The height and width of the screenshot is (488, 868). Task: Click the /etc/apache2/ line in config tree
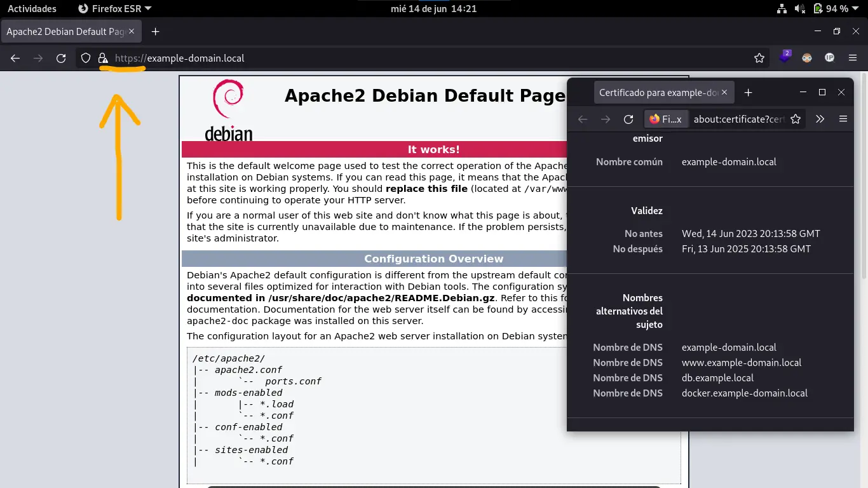click(x=229, y=358)
